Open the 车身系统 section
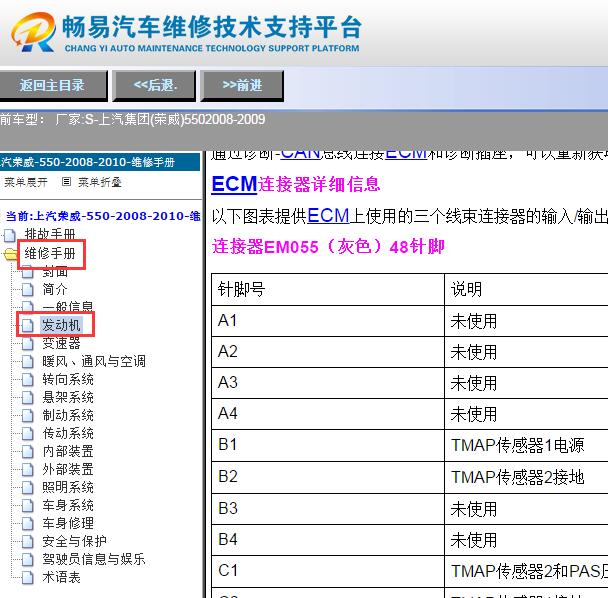 [68, 505]
